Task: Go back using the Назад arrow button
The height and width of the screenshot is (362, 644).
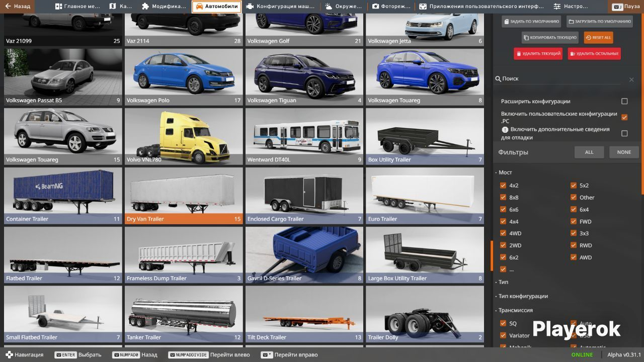Action: [18, 7]
